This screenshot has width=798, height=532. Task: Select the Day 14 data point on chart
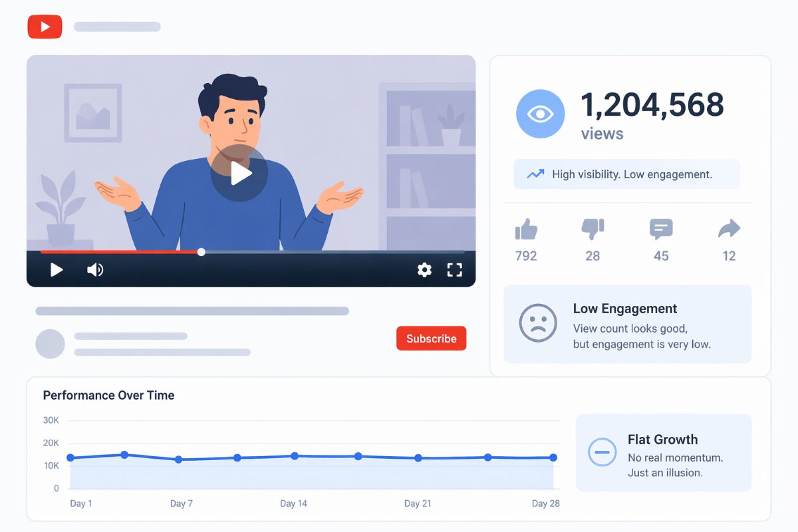[295, 456]
